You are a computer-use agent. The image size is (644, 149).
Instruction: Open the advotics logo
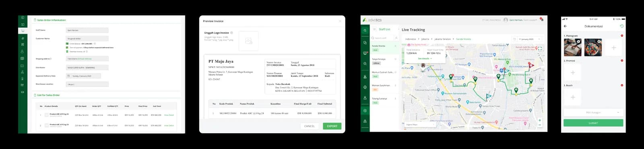tap(372, 20)
